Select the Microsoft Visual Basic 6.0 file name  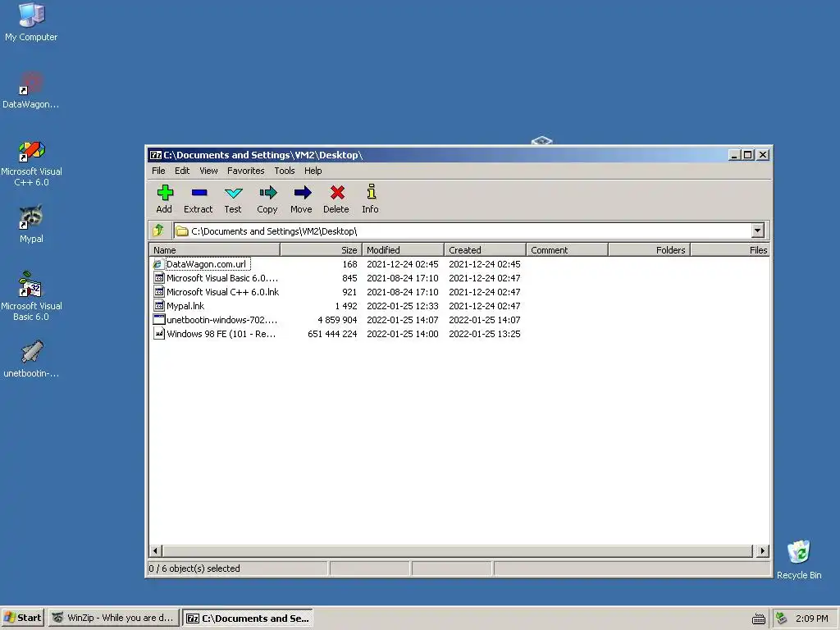[222, 278]
